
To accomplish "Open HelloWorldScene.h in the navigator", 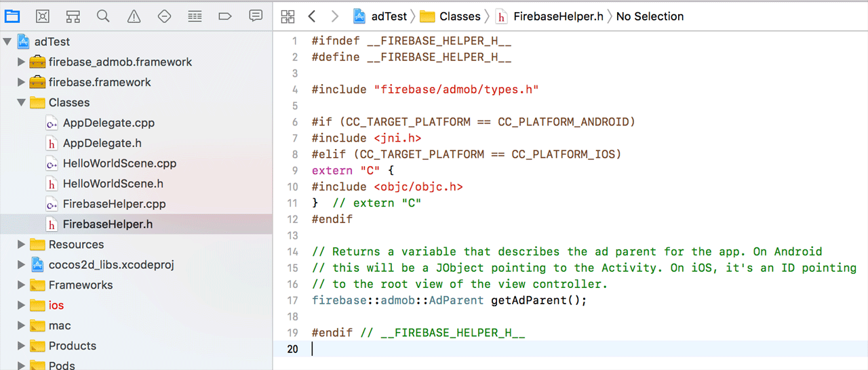I will (x=113, y=184).
